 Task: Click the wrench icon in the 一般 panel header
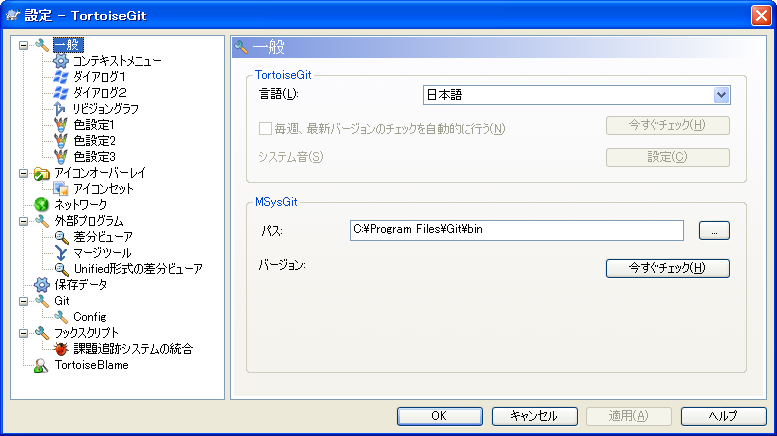pos(241,48)
